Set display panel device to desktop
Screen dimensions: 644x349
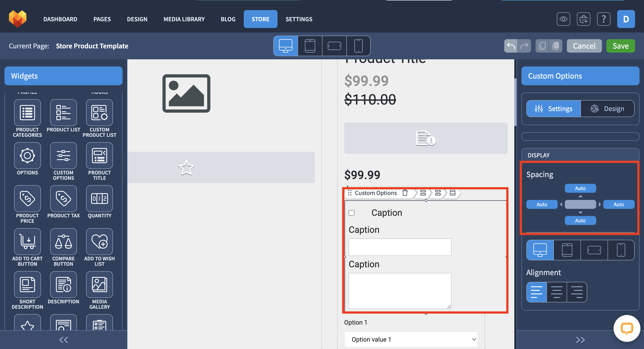click(540, 250)
